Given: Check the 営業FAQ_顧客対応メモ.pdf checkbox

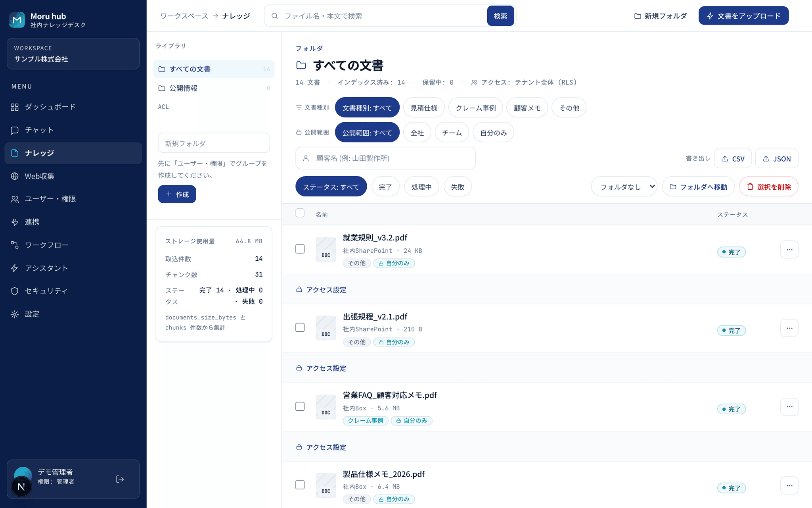Looking at the screenshot, I should (300, 406).
